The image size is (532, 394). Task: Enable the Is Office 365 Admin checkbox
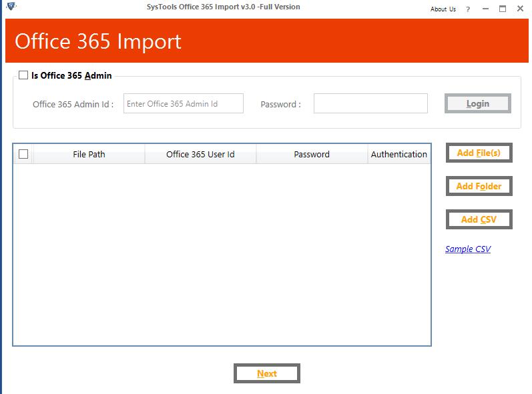23,75
